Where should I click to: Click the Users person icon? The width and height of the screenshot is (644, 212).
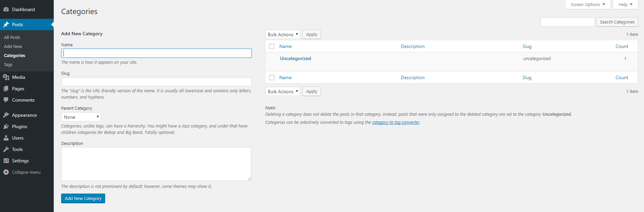(x=6, y=138)
